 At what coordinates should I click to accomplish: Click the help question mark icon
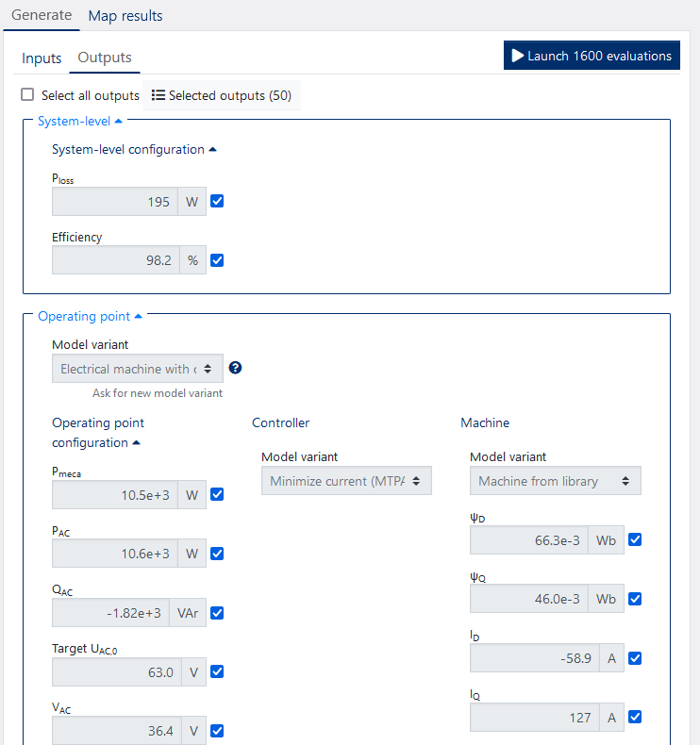(x=235, y=368)
